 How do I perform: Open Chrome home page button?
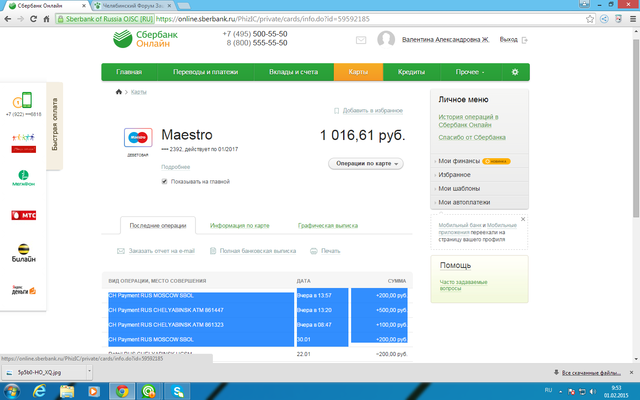pos(46,19)
